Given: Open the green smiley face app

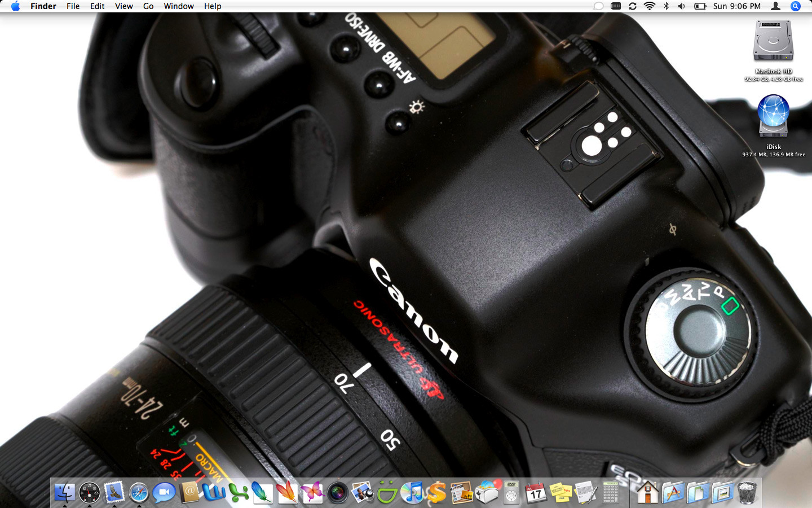Looking at the screenshot, I should (x=387, y=493).
